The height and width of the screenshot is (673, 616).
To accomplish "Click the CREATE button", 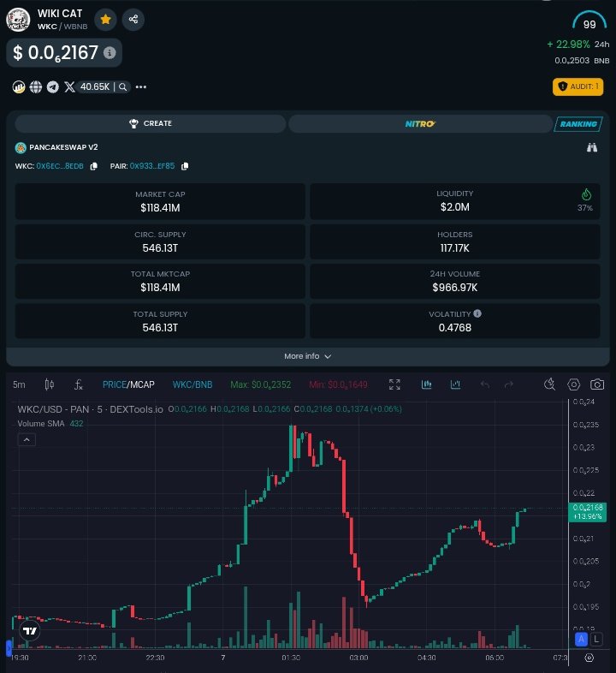I will (151, 123).
